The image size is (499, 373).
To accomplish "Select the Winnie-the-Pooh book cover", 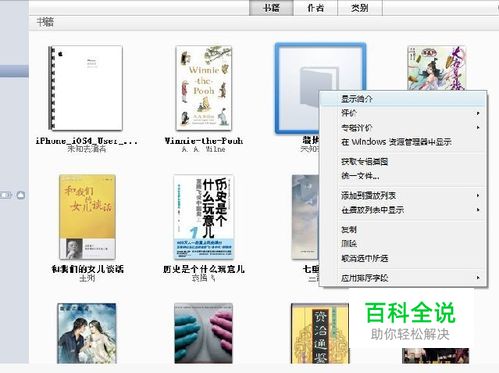I will click(204, 88).
